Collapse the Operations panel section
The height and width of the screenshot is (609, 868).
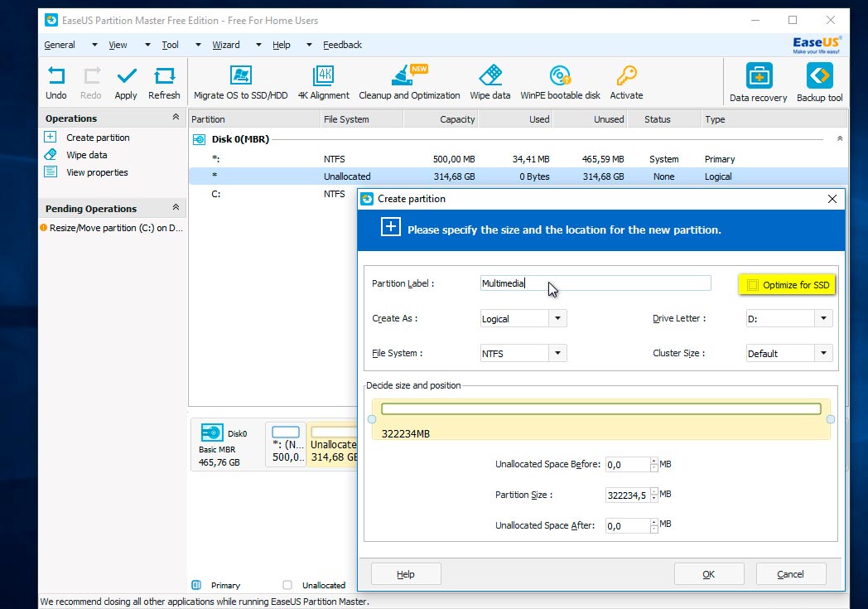(176, 117)
